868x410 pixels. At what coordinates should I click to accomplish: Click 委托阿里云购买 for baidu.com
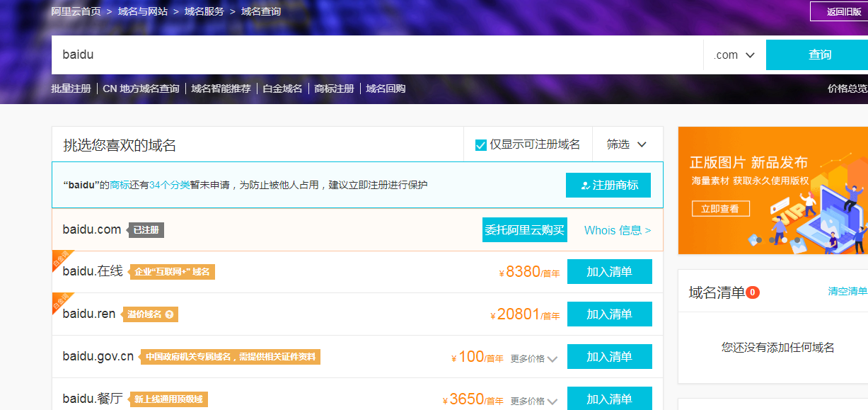(x=525, y=230)
